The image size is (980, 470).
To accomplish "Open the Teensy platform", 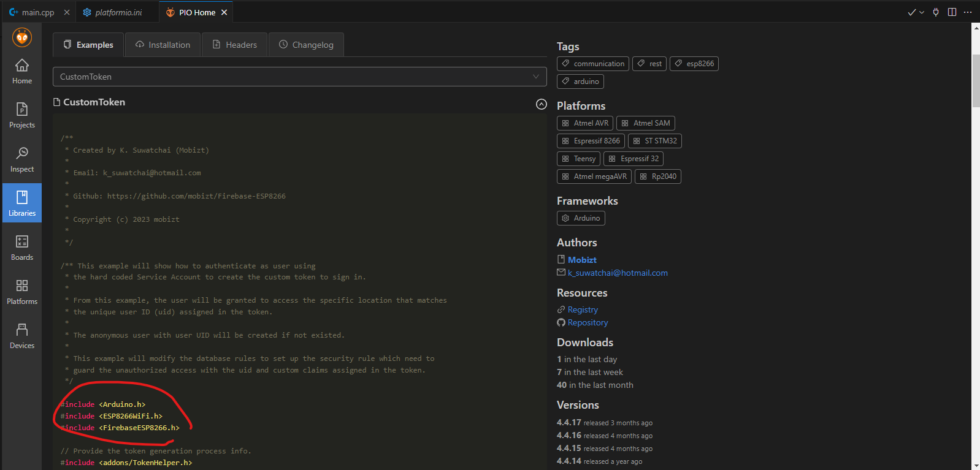I will 578,159.
